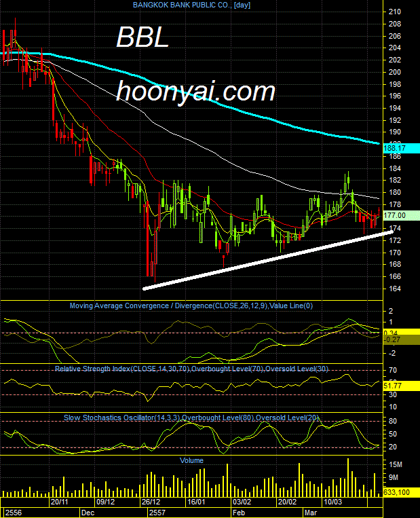420x518 pixels.
Task: Click the 50 stochastics axis label
Action: tap(393, 434)
